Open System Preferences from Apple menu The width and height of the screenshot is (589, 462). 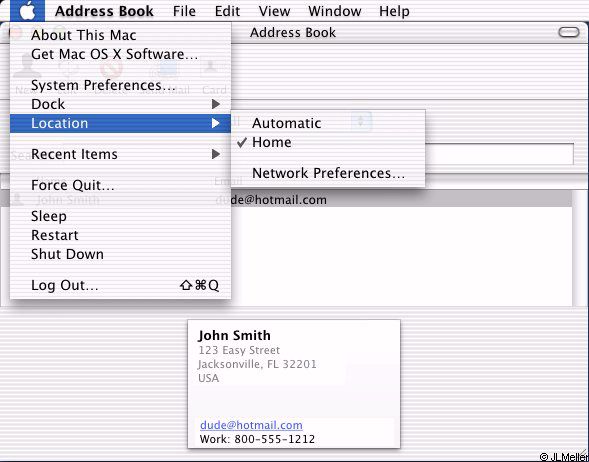point(120,85)
